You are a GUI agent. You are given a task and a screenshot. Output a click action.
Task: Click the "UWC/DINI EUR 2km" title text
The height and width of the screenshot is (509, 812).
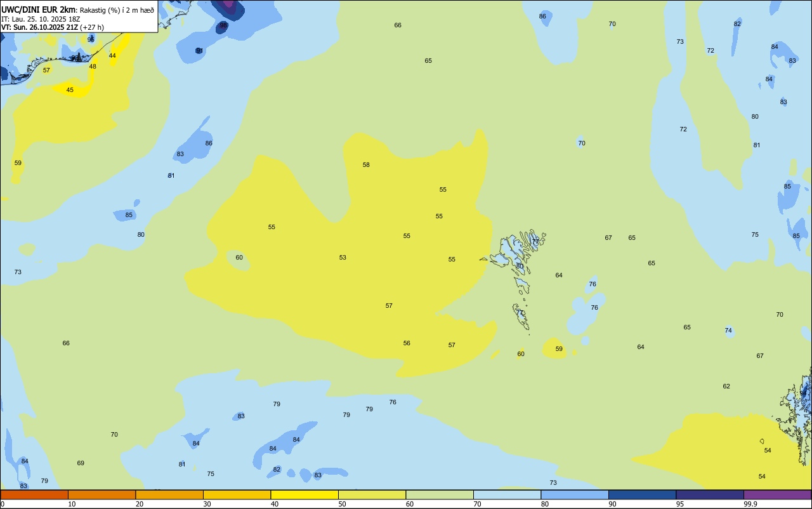tap(38, 10)
